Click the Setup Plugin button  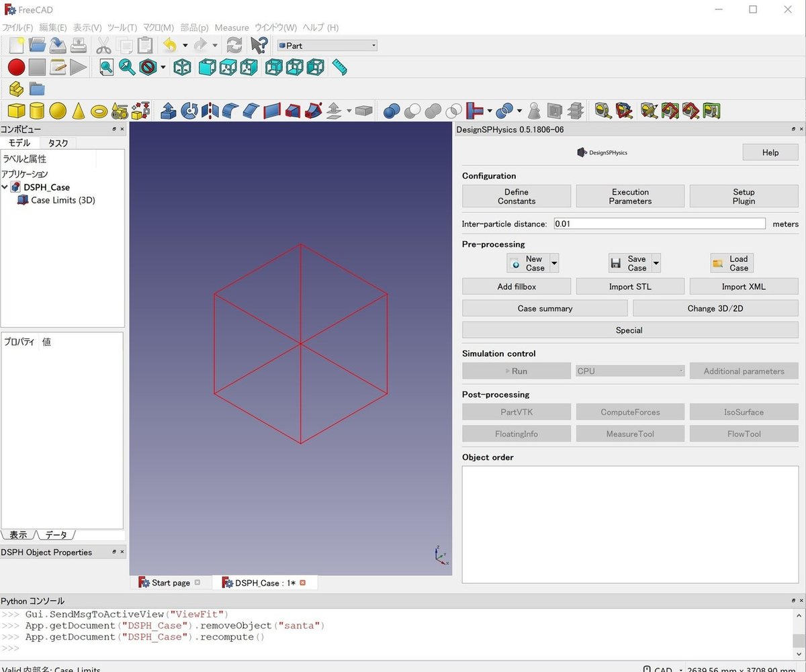tap(744, 196)
